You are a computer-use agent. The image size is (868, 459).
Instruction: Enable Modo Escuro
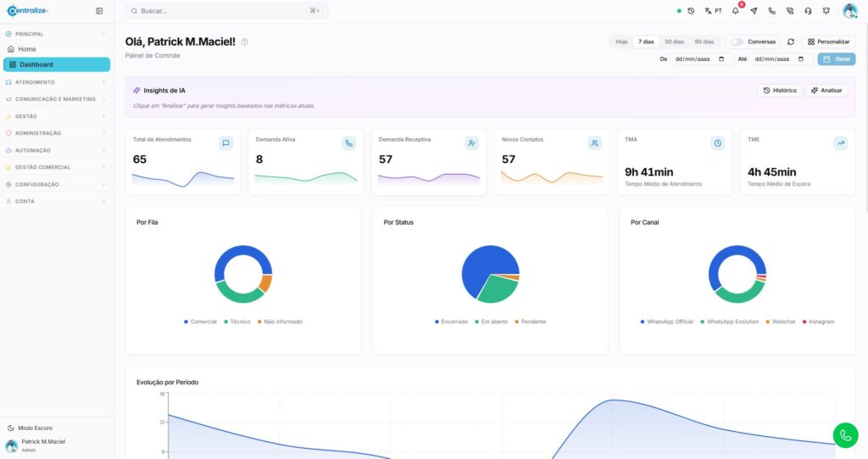(30, 428)
